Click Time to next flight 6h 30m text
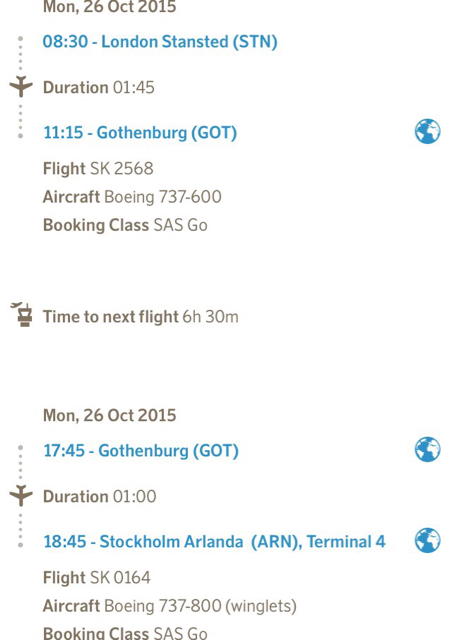Image resolution: width=451 pixels, height=640 pixels. pyautogui.click(x=141, y=317)
